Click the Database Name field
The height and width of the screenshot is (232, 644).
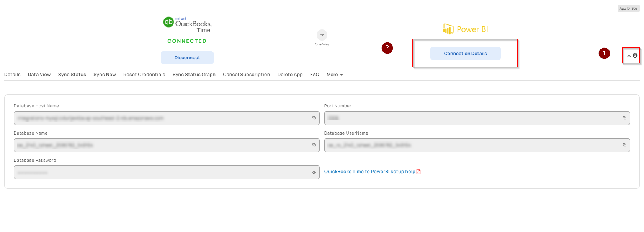[161, 145]
